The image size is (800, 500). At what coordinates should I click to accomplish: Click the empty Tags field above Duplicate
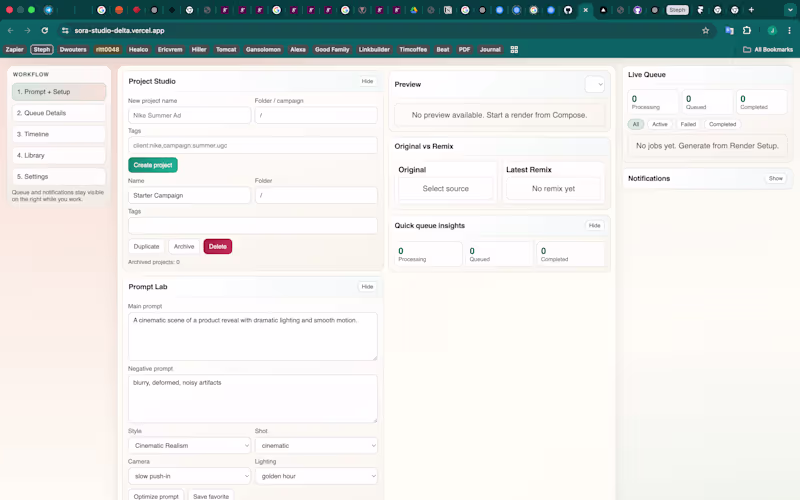[253, 226]
